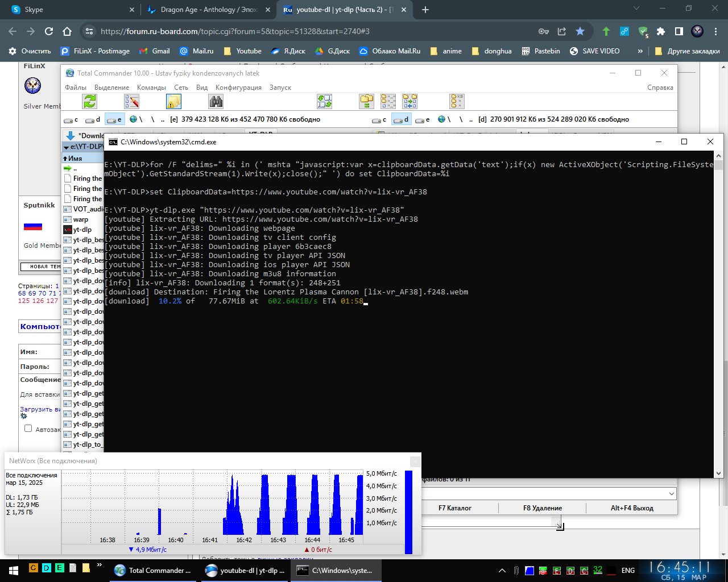Screen dimensions: 728x582
Task: Click the Очистить bookmark button
Action: 30,51
